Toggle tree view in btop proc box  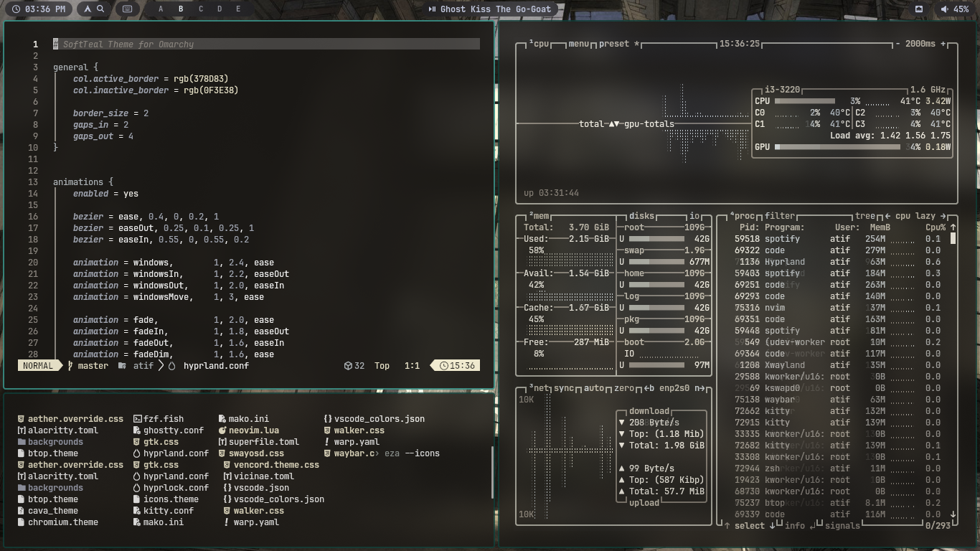click(x=864, y=216)
